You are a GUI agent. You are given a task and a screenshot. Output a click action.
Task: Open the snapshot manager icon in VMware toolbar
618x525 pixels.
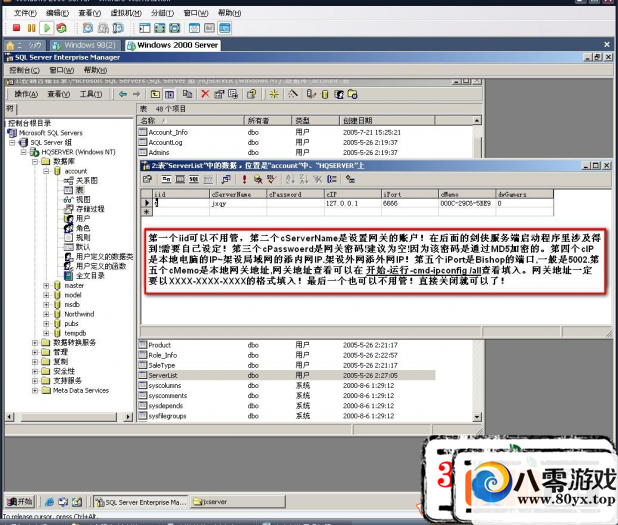pyautogui.click(x=117, y=28)
